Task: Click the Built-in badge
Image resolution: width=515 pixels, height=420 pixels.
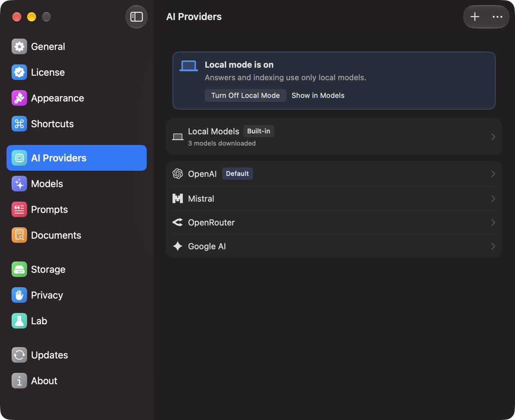Action: click(x=259, y=131)
